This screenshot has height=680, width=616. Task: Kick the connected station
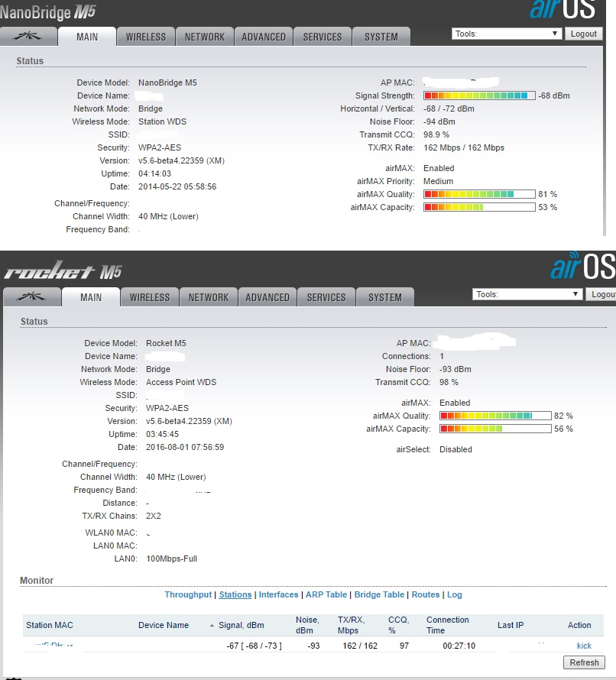(x=584, y=646)
